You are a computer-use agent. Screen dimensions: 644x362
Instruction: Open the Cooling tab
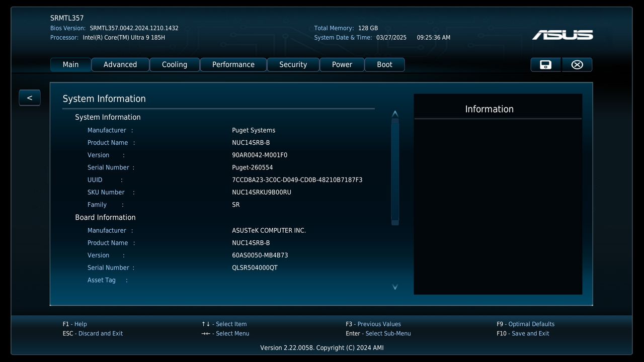point(175,64)
